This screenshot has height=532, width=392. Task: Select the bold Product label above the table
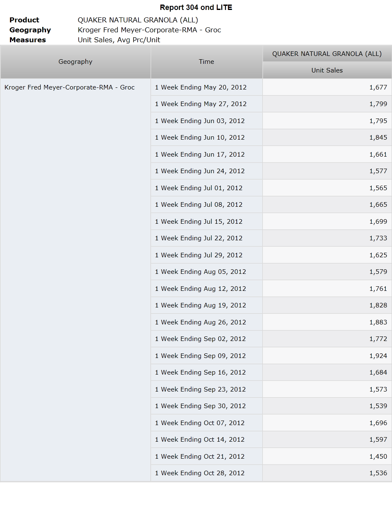click(x=24, y=20)
